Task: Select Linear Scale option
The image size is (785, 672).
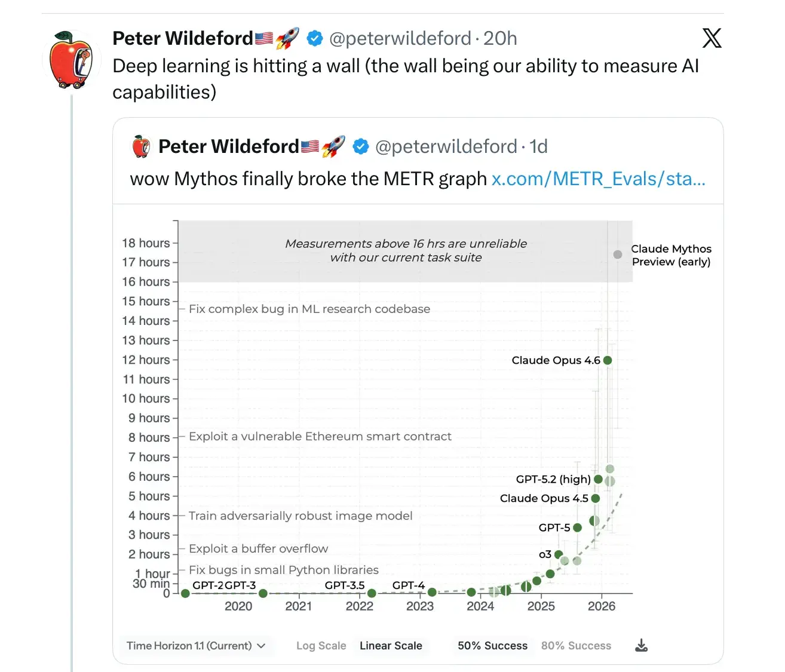Action: pos(391,646)
